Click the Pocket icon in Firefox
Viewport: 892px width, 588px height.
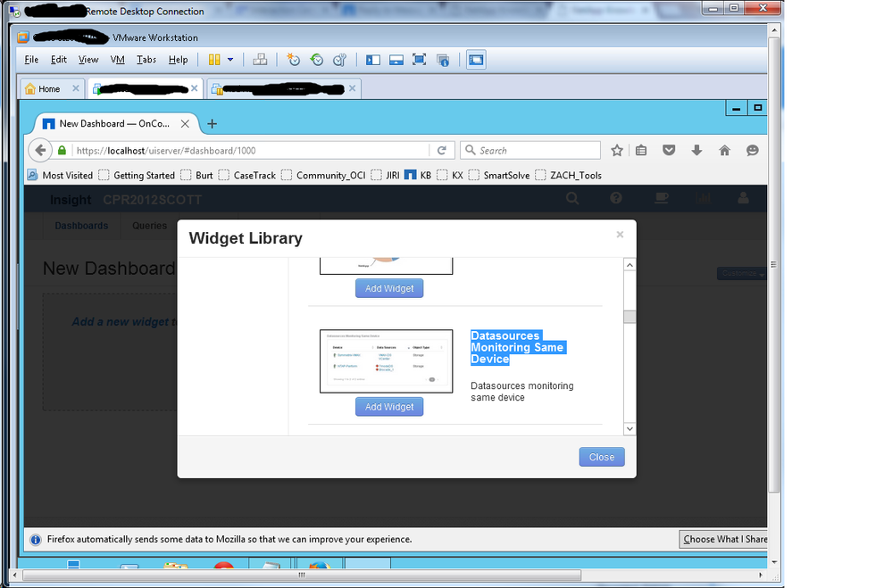pyautogui.click(x=669, y=150)
